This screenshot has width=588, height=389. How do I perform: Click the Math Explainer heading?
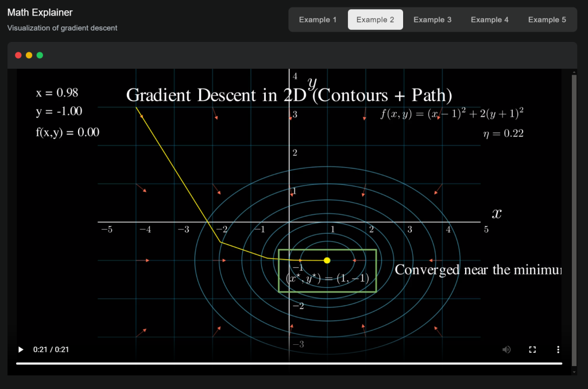click(40, 13)
